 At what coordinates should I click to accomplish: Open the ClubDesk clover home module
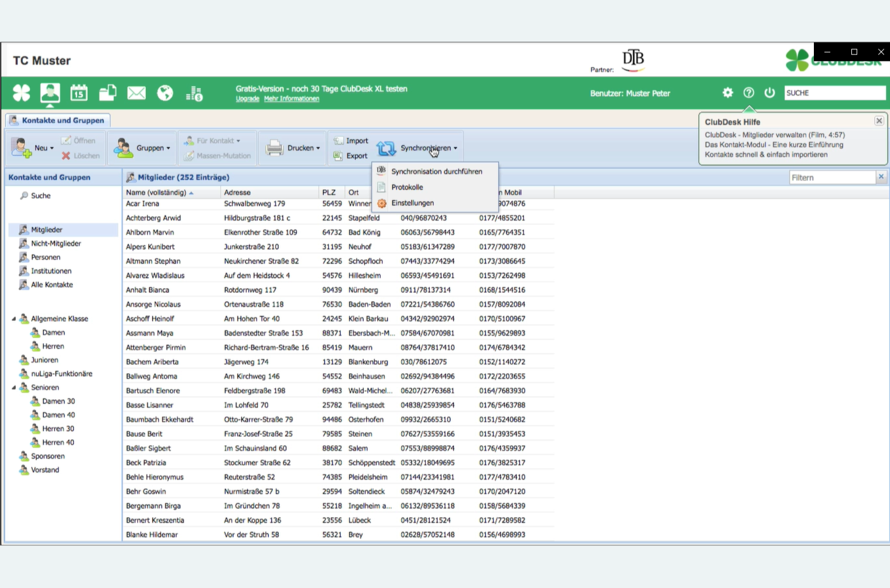pyautogui.click(x=22, y=93)
